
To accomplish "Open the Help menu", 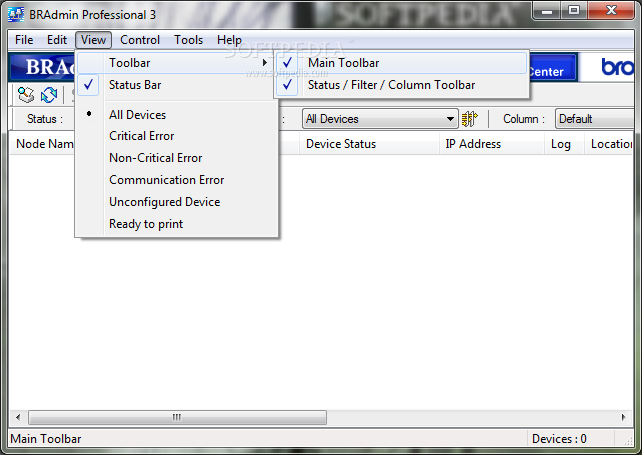I will (229, 40).
